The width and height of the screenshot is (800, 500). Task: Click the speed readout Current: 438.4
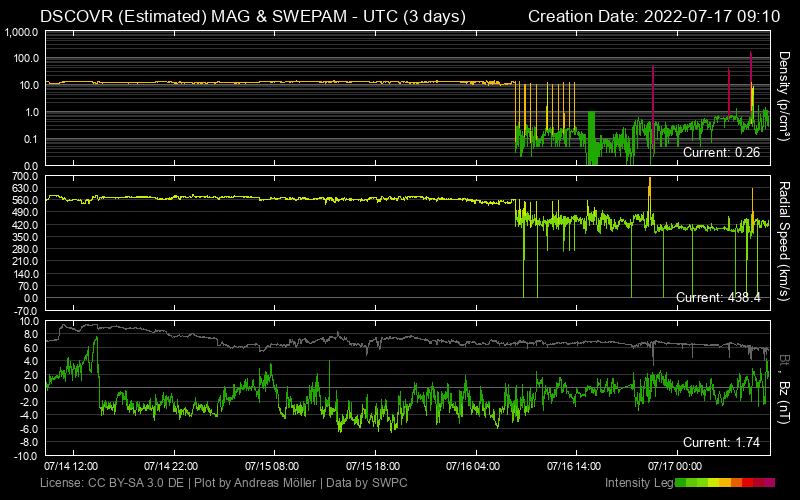[718, 297]
